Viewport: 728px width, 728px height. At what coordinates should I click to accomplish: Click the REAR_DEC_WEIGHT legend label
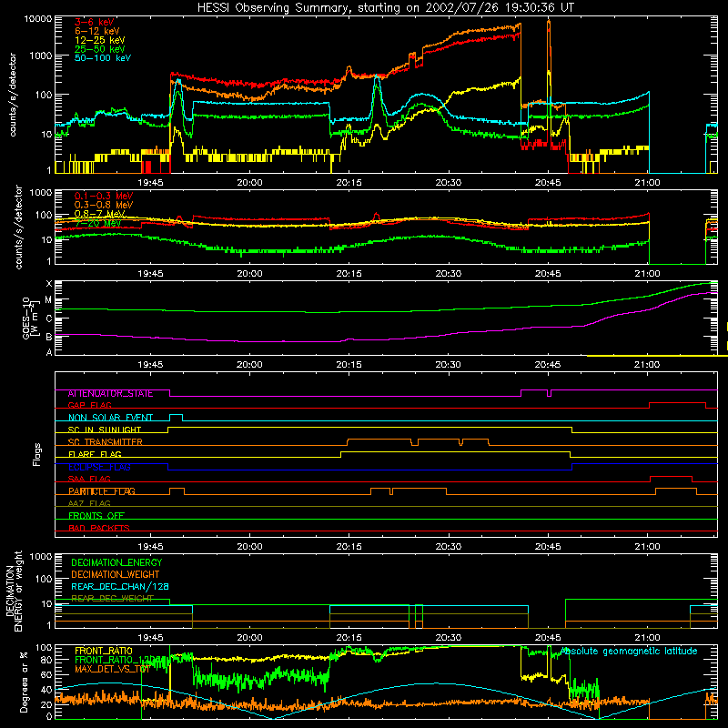112,599
